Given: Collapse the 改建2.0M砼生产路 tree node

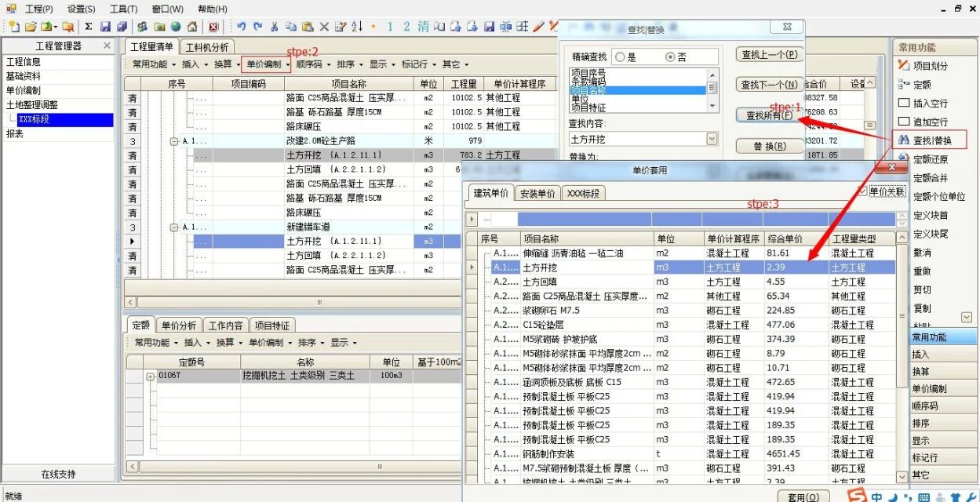Looking at the screenshot, I should coord(175,141).
